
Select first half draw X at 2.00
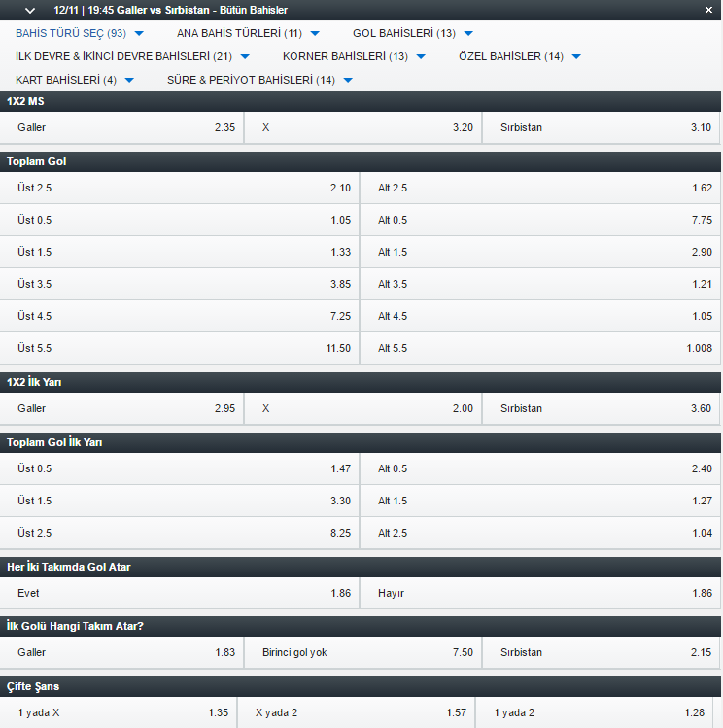(x=362, y=408)
